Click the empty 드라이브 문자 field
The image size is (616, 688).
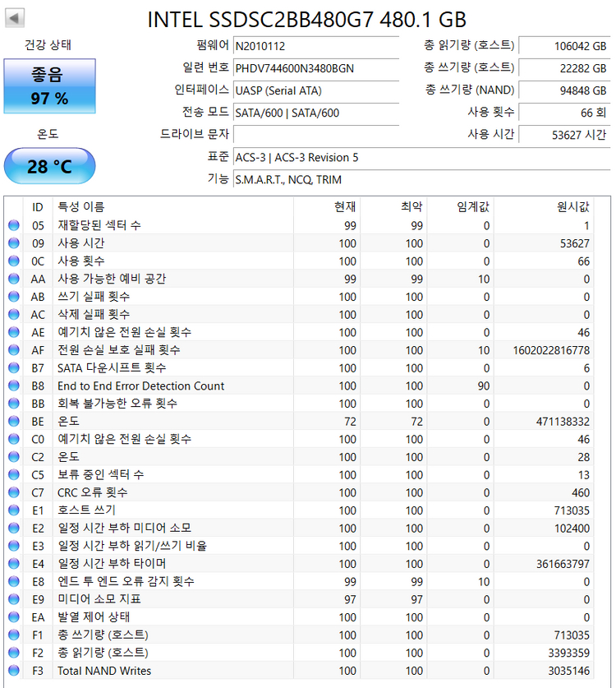[x=316, y=135]
